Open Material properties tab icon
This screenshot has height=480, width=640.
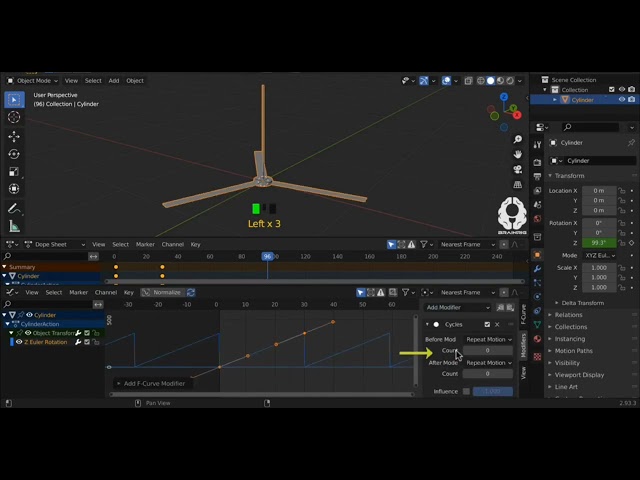click(537, 339)
